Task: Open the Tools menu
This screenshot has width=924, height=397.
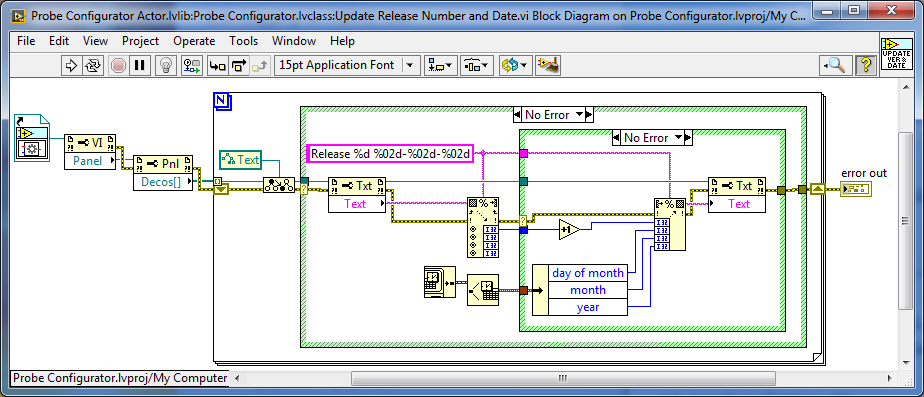Action: [x=243, y=41]
